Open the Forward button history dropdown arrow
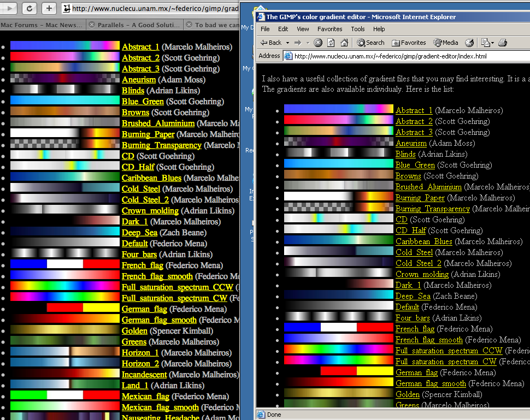The width and height of the screenshot is (530, 420). [x=308, y=43]
